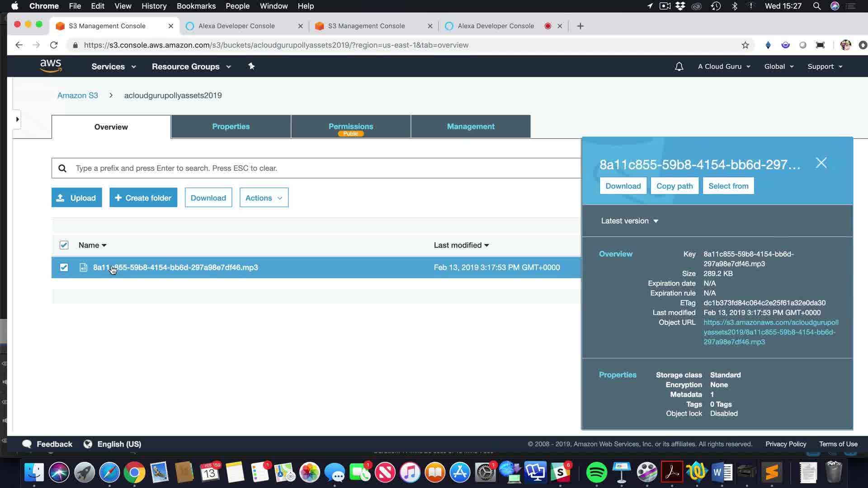Uncheck the select-all header checkbox

pos(64,245)
